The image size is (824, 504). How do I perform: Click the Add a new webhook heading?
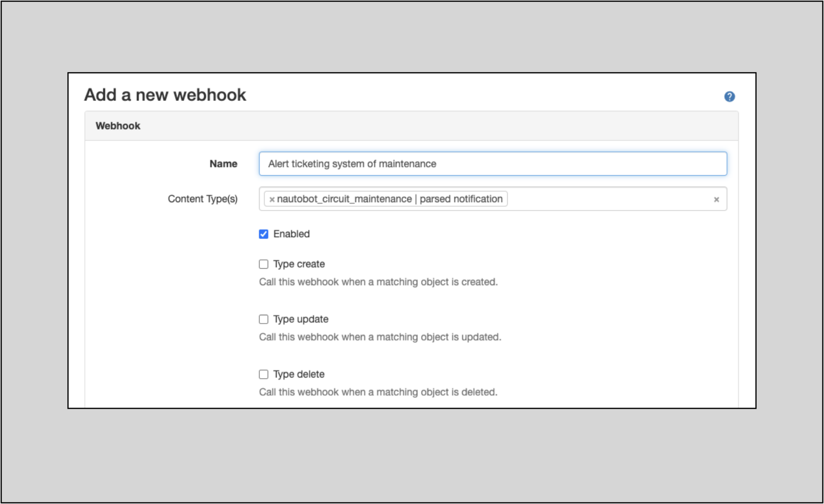click(166, 95)
